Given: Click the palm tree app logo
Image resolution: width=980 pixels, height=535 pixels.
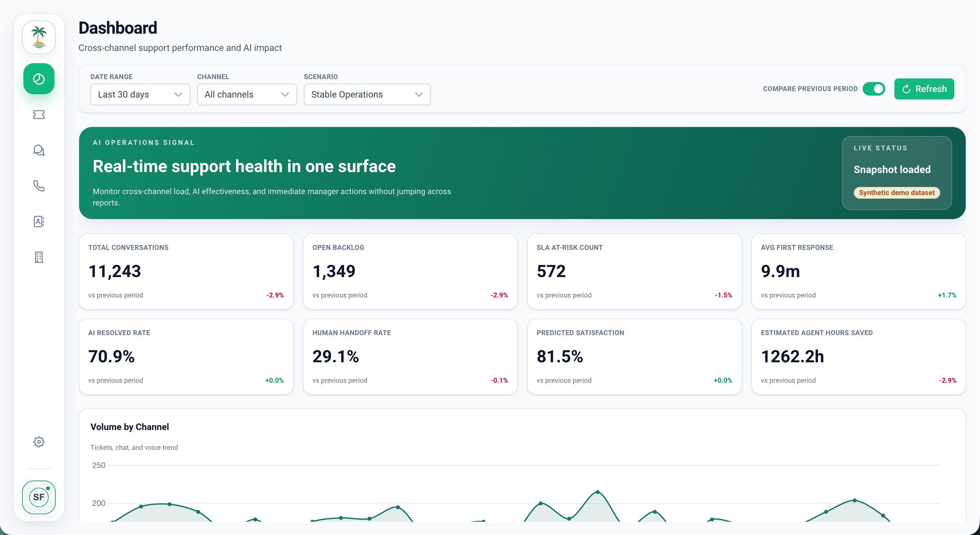Looking at the screenshot, I should click(x=39, y=37).
